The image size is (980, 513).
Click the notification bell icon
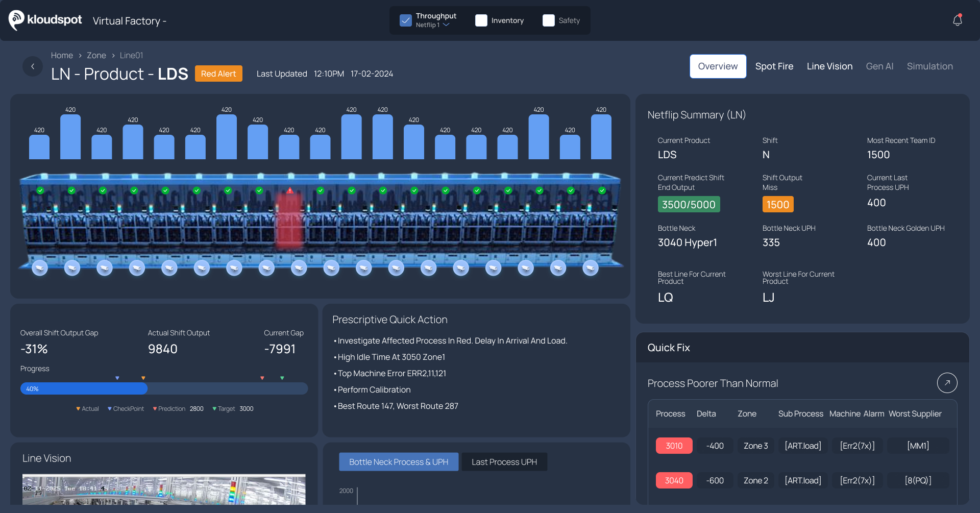[958, 20]
